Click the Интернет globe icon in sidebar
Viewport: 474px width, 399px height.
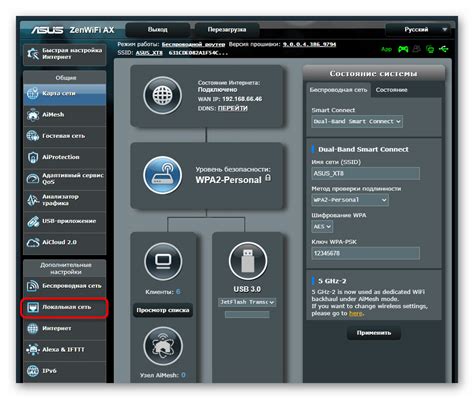[33, 328]
